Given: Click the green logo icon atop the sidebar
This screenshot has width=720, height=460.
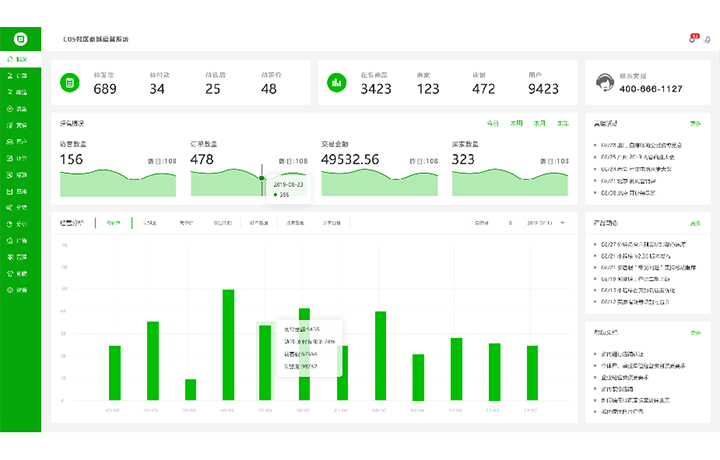Looking at the screenshot, I should (20, 38).
